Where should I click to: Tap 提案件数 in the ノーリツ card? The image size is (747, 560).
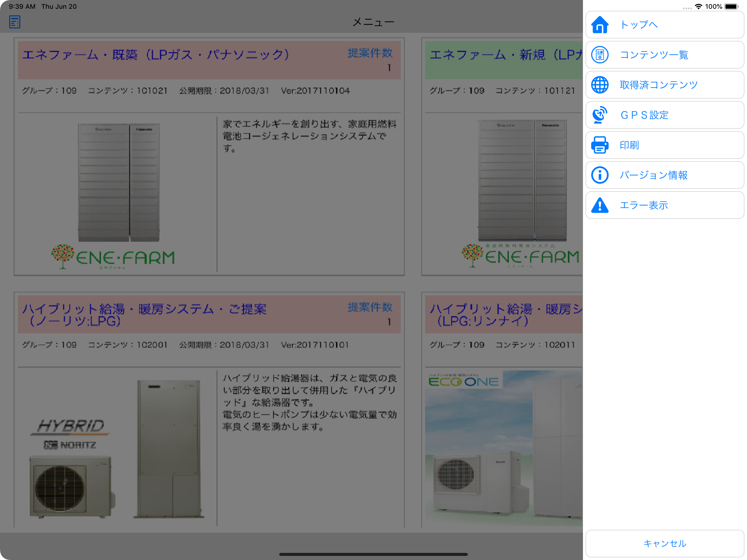pyautogui.click(x=370, y=307)
